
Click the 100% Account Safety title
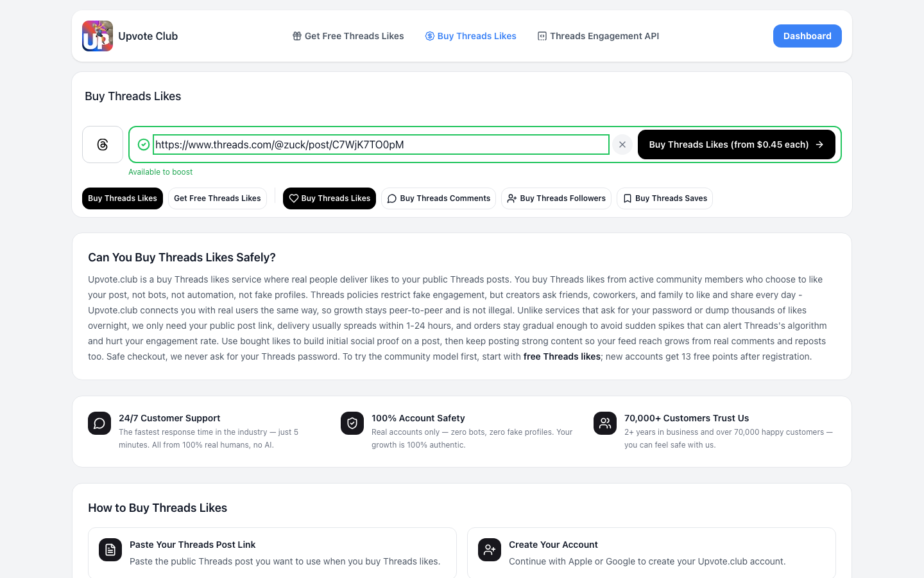(x=418, y=418)
